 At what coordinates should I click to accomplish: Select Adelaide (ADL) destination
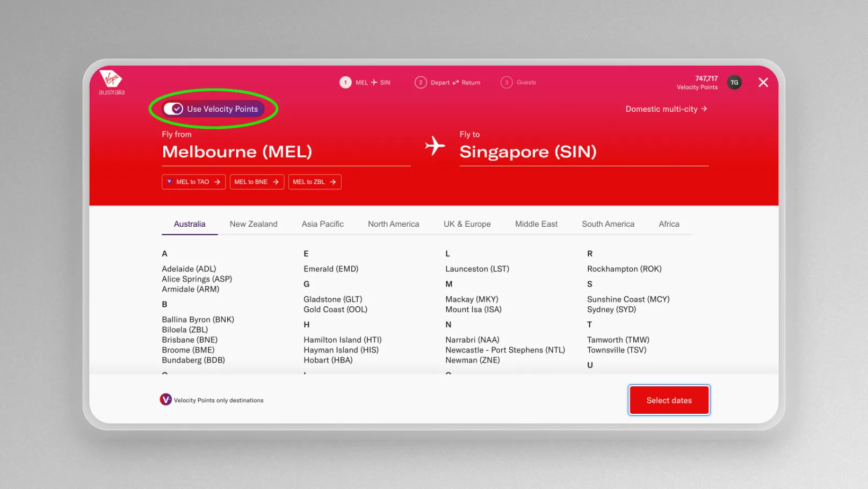(189, 269)
